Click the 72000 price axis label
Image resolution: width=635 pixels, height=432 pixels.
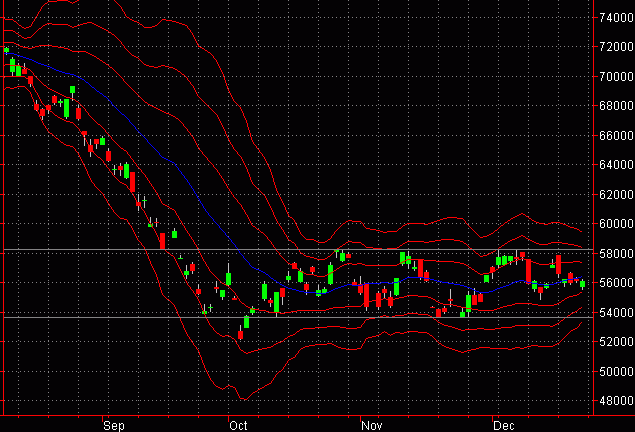(x=616, y=47)
